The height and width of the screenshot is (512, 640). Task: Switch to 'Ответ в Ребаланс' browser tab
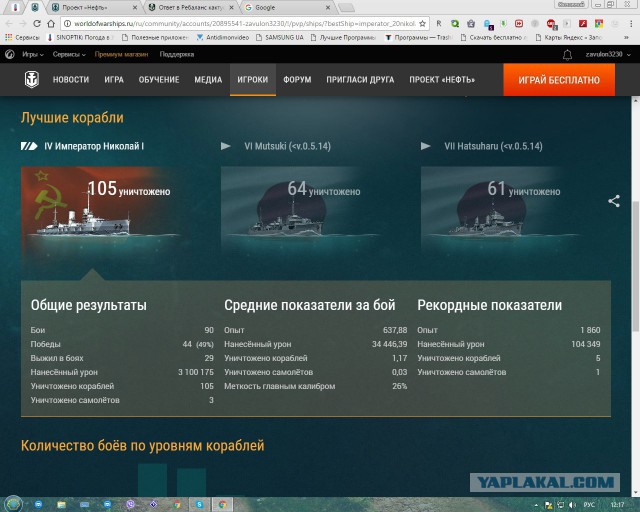pyautogui.click(x=191, y=7)
